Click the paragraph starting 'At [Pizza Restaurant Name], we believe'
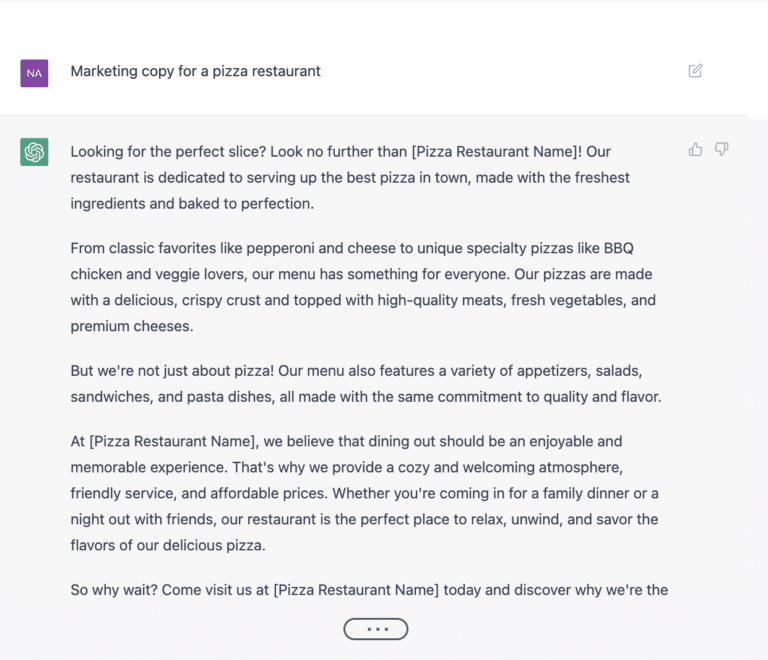The image size is (768, 660). tap(364, 493)
